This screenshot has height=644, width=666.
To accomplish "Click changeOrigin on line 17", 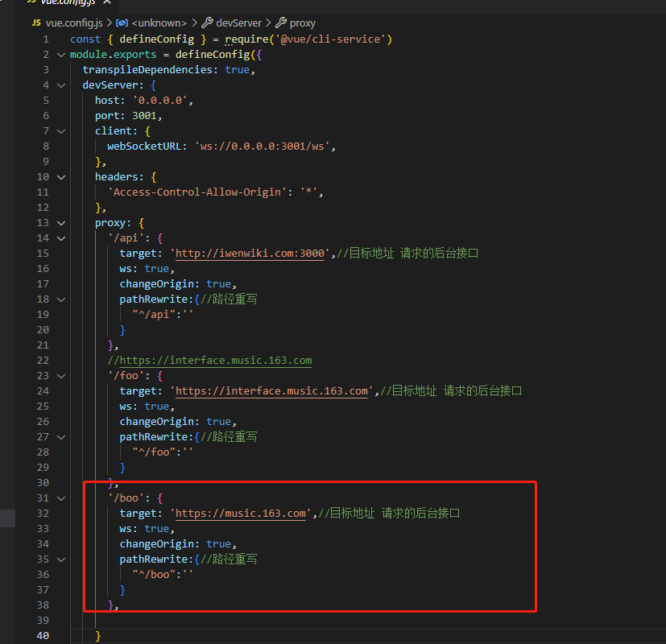I will tap(157, 284).
